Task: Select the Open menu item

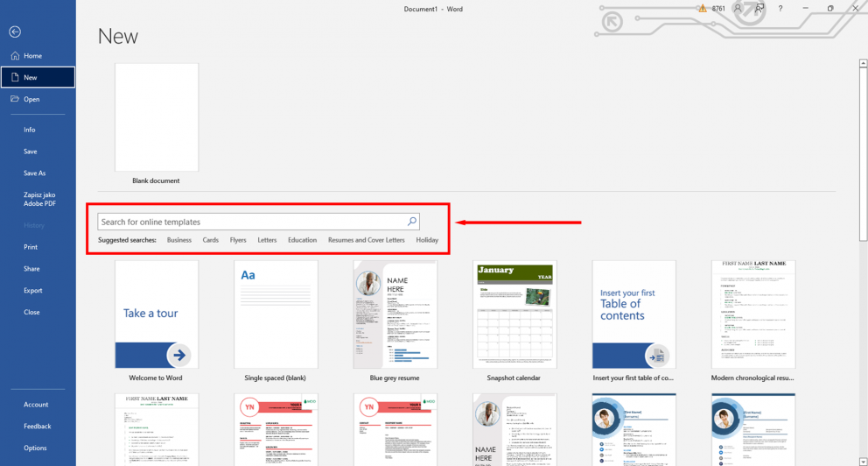Action: click(38, 99)
